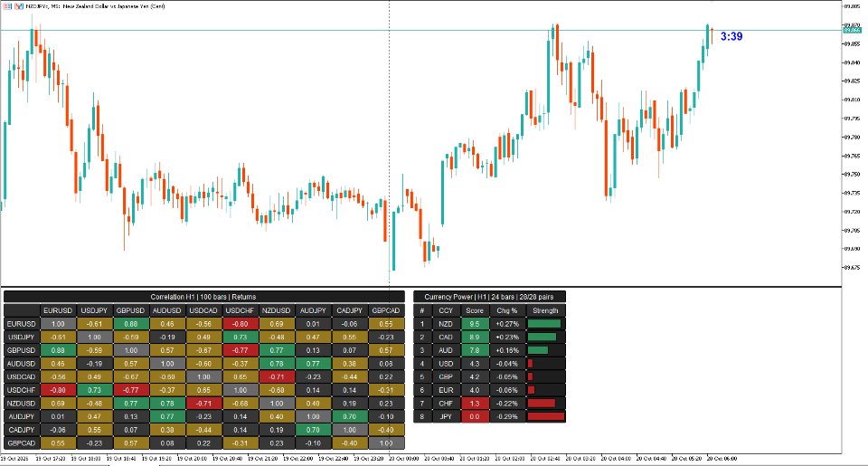The image size is (868, 466).
Task: Click the green 0.88 cell in EURUSD row
Action: [130, 324]
